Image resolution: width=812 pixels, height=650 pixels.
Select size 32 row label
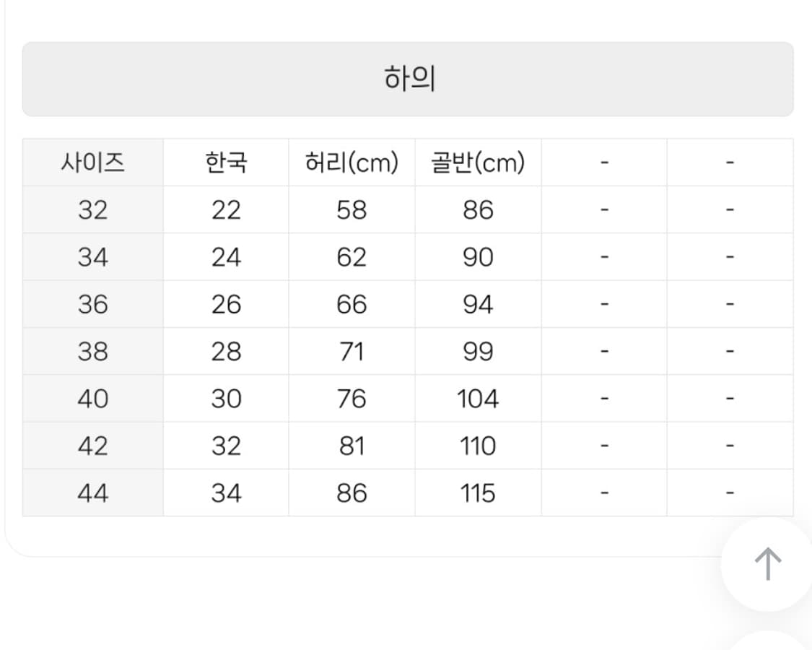click(x=92, y=209)
